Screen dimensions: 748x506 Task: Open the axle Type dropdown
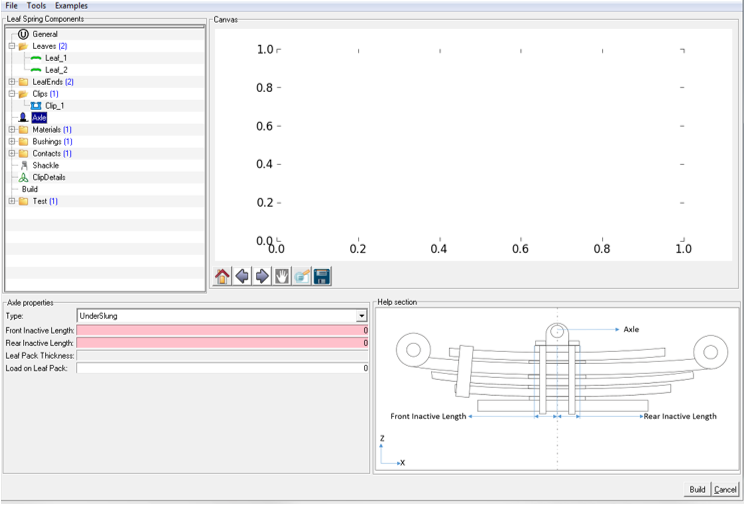[361, 316]
